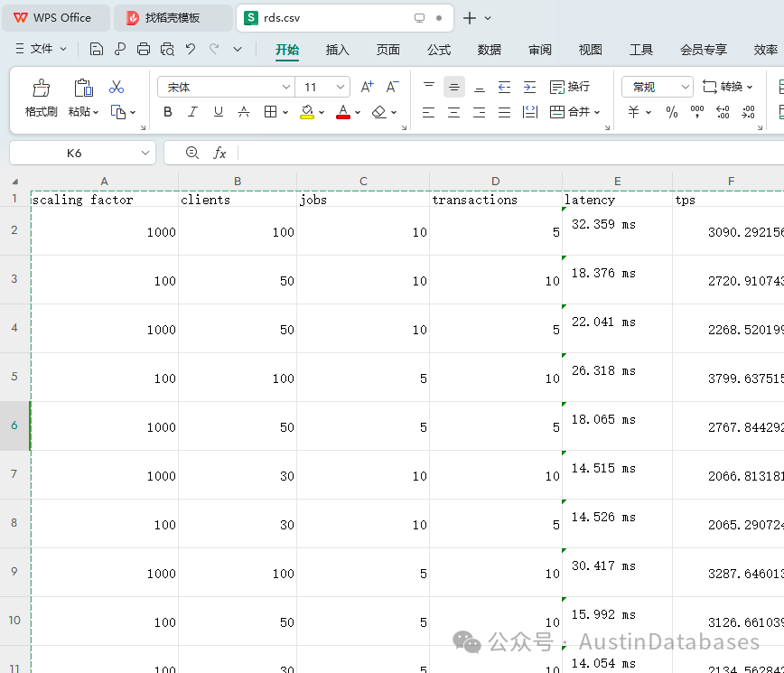Image resolution: width=784 pixels, height=673 pixels.
Task: Toggle italic formatting
Action: pos(192,112)
